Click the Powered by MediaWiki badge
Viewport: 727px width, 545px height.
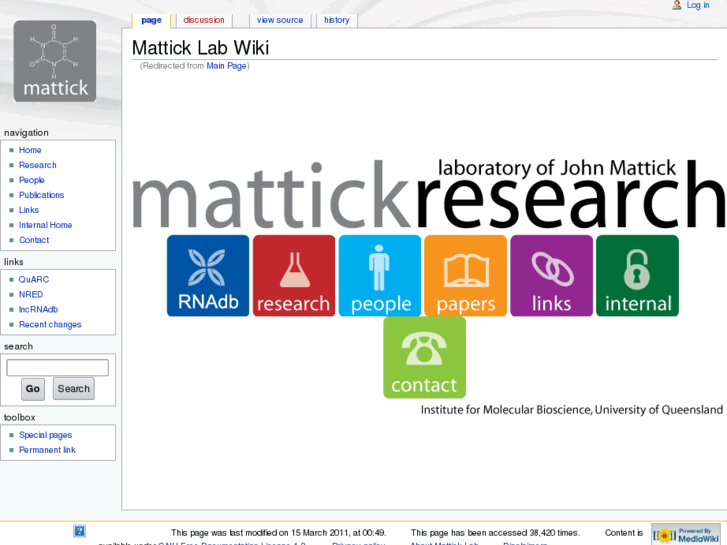click(686, 535)
